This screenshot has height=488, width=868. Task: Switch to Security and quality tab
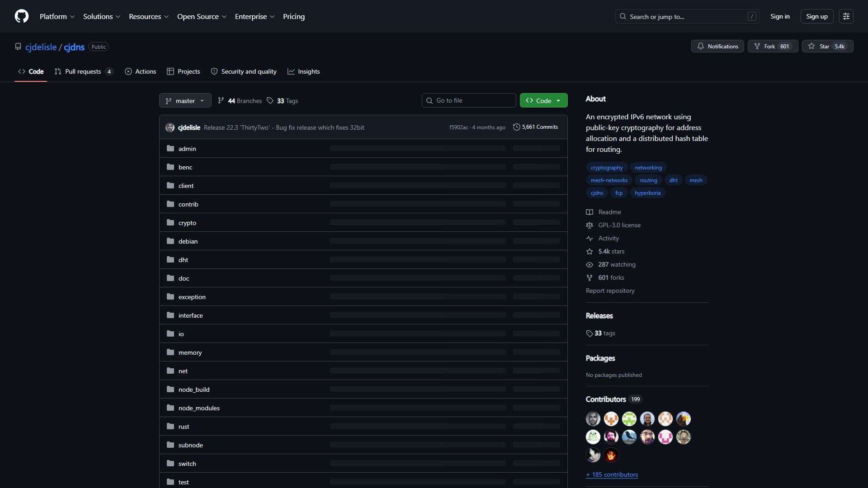tap(244, 71)
